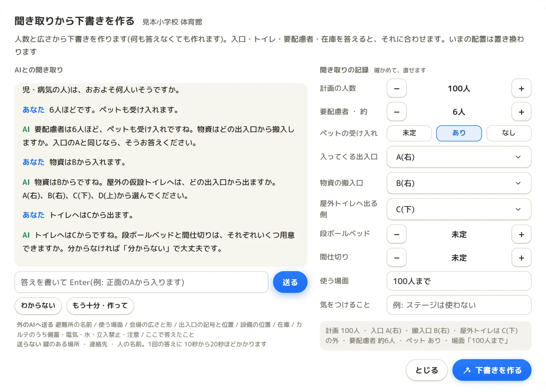The width and height of the screenshot is (546, 392).
Task: Click the 気をつけること input field
Action: [459, 305]
